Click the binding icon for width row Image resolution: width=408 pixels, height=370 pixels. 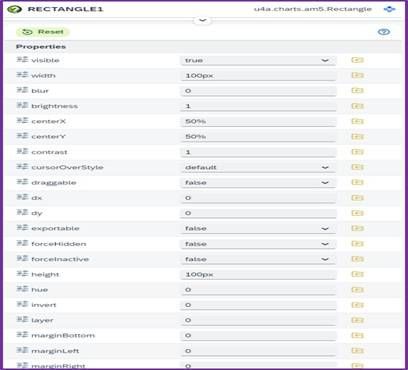click(357, 76)
